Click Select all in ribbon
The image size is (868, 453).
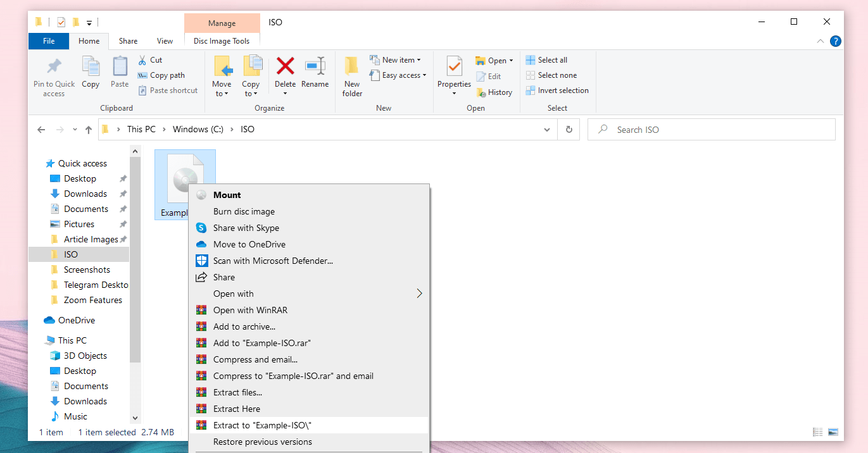coord(546,60)
